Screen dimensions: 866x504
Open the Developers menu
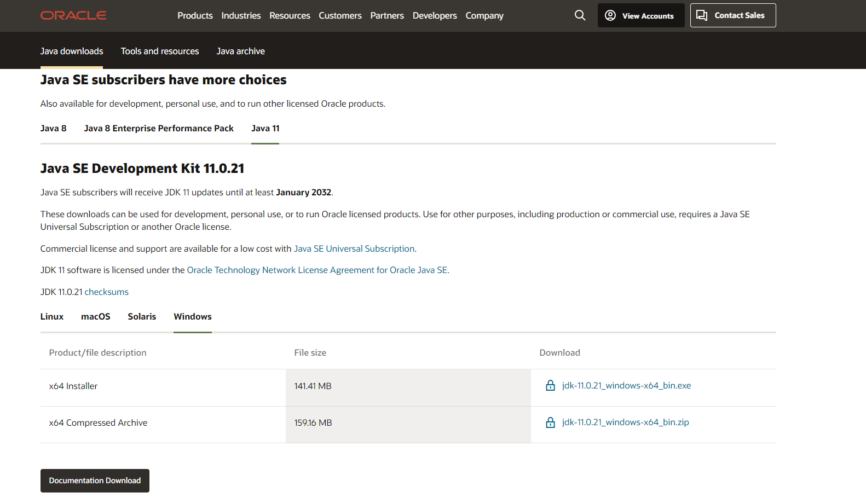(x=435, y=15)
